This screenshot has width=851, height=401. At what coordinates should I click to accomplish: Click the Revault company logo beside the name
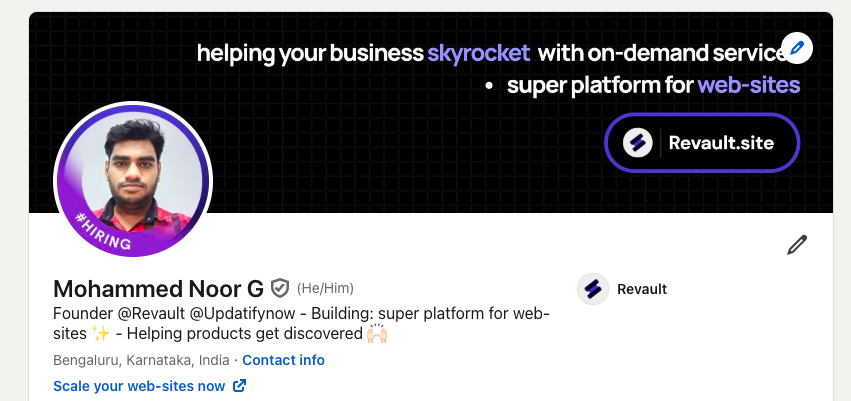click(x=594, y=289)
